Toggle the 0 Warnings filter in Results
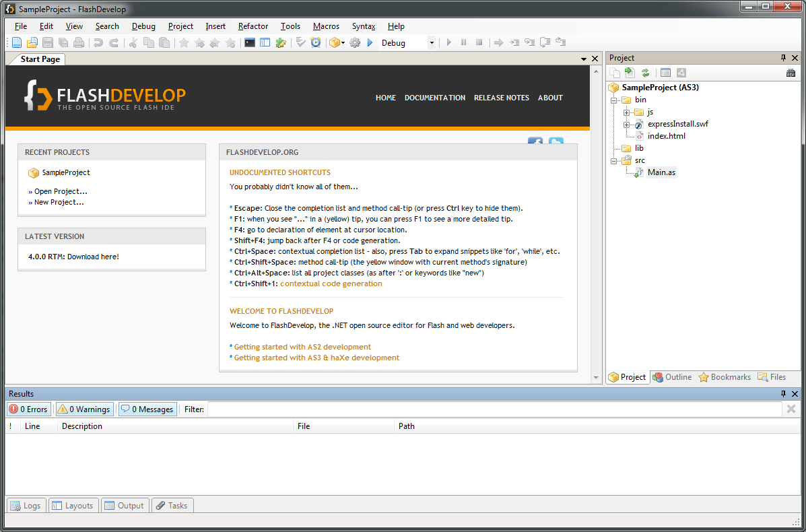This screenshot has height=532, width=806. click(84, 409)
